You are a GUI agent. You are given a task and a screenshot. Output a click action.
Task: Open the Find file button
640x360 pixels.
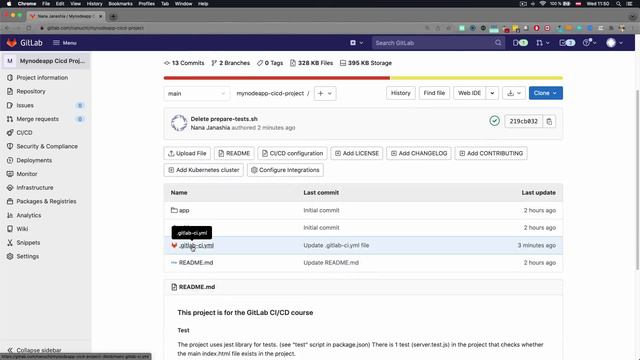434,93
